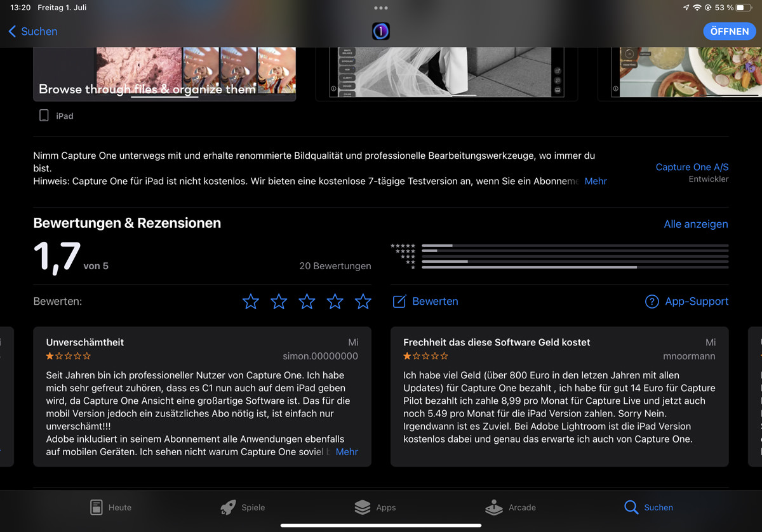
Task: Open the App-Support link
Action: pos(697,302)
